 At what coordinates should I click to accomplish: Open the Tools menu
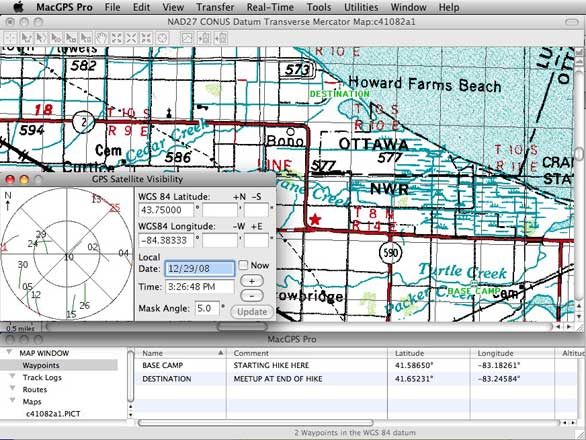click(x=319, y=7)
